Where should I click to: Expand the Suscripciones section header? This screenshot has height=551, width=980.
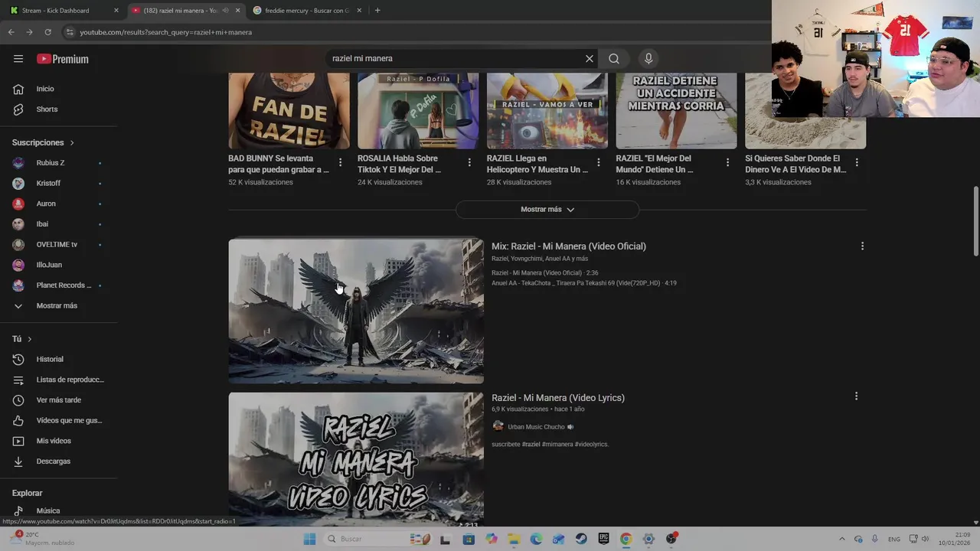pyautogui.click(x=44, y=142)
